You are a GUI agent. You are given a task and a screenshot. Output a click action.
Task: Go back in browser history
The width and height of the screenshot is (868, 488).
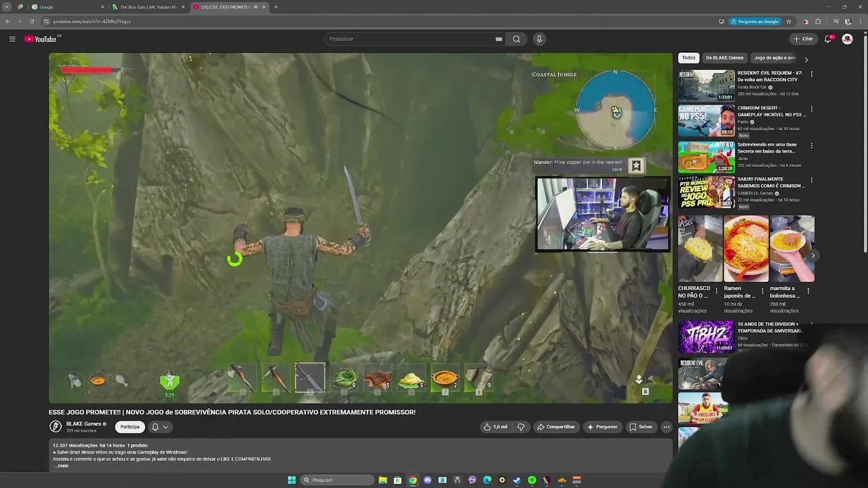tap(7, 21)
